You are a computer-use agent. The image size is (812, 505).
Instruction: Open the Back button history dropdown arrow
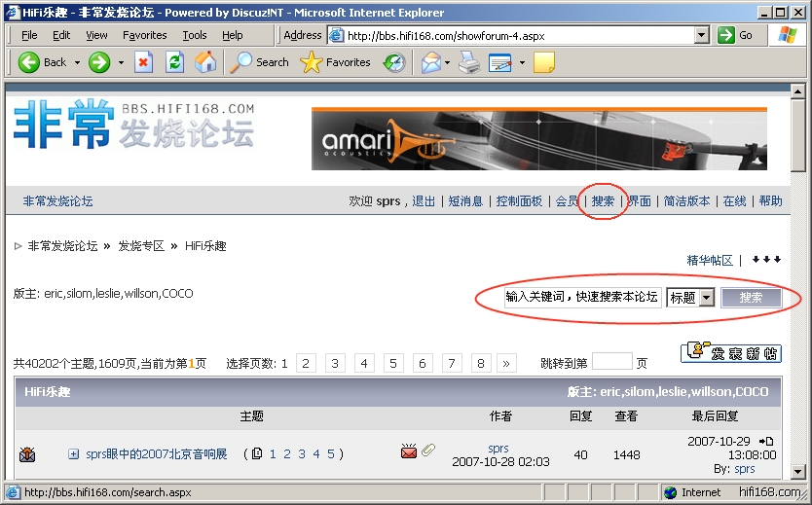coord(75,62)
